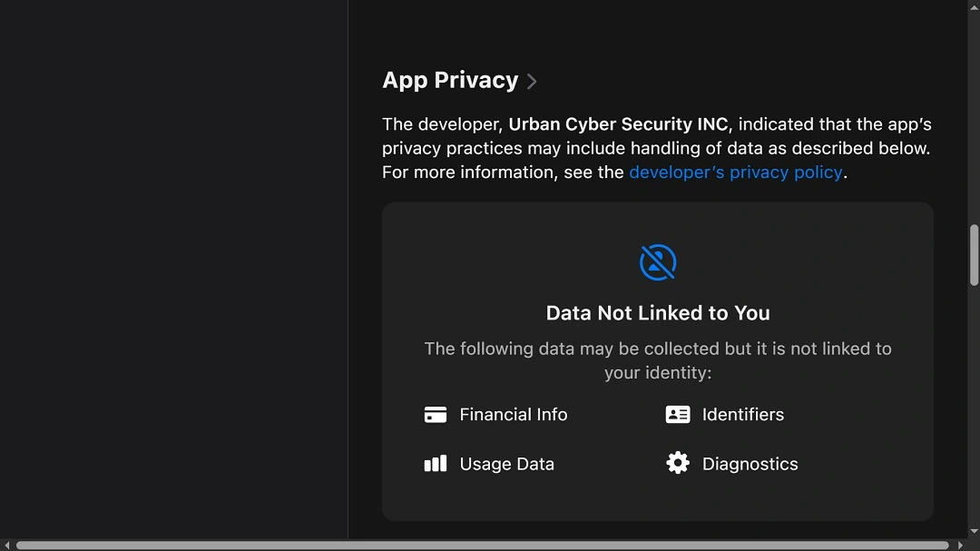The width and height of the screenshot is (980, 551).
Task: Click the crossed-out hand privacy icon
Action: coord(657,262)
